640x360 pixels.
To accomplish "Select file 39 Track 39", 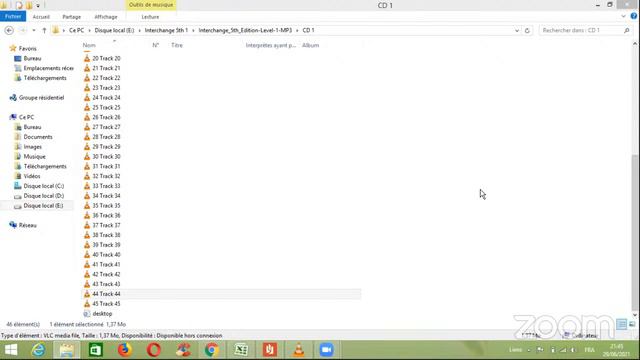I will pos(106,245).
